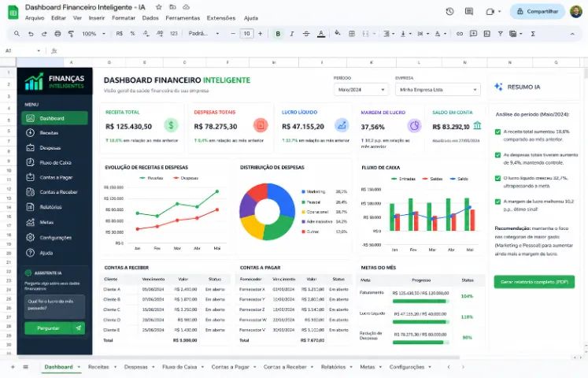Select Dashboard in the sidebar menu
Viewport: 588px width, 378px height.
pyautogui.click(x=55, y=118)
